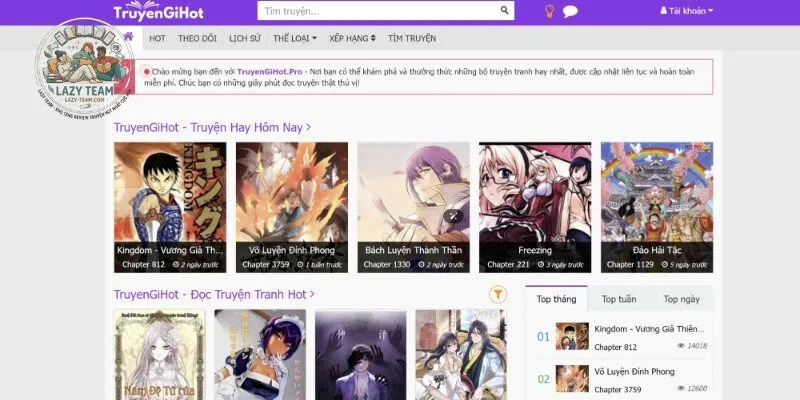Open the chat bubble icon
Screen dimensions: 800x400
(570, 11)
